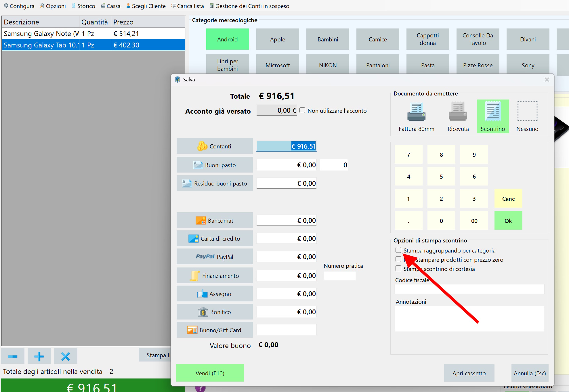This screenshot has height=392, width=569.
Task: Enable Stampa scontrino di cortesia checkbox
Action: [x=398, y=269]
